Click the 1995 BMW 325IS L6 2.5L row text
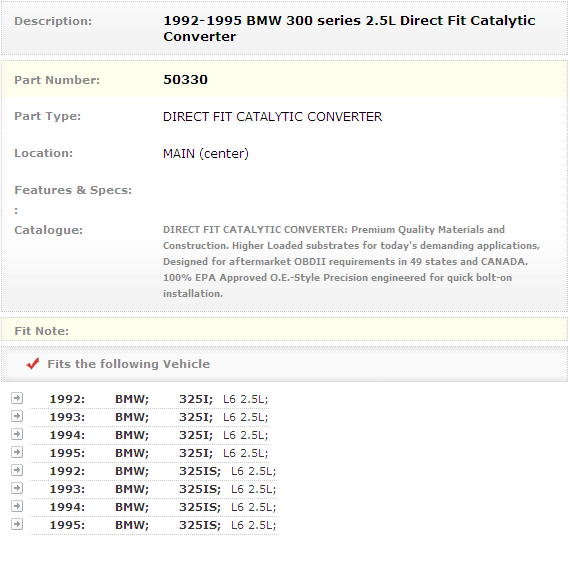The width and height of the screenshot is (570, 581). (x=163, y=525)
